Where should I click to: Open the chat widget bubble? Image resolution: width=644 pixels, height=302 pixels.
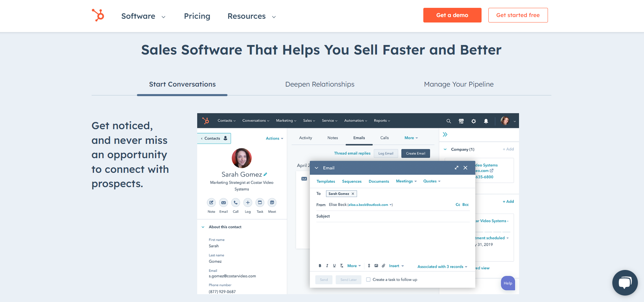pyautogui.click(x=625, y=283)
